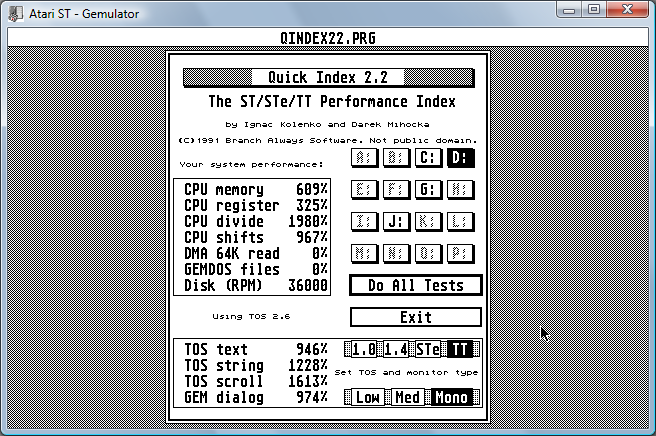Click the CPU shifts 967% result

coord(256,237)
